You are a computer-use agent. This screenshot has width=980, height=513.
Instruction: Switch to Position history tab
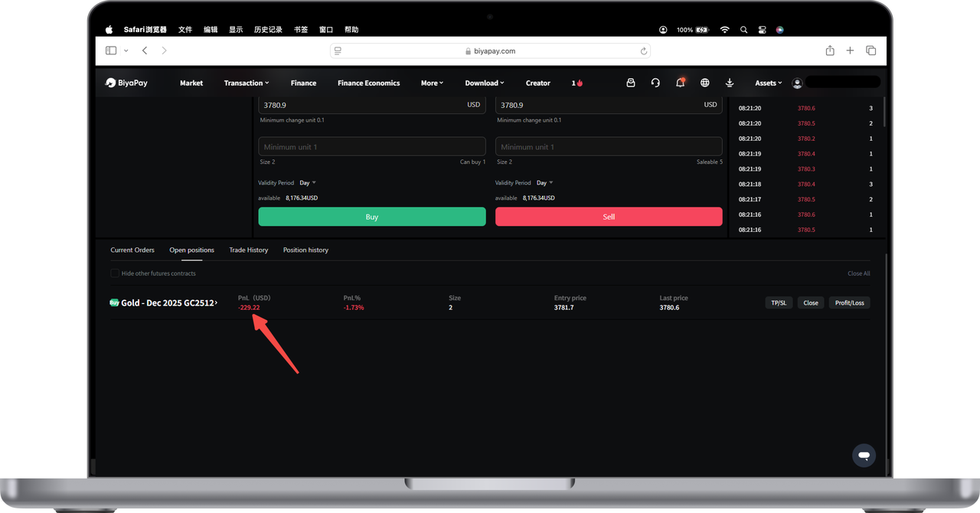(x=305, y=250)
